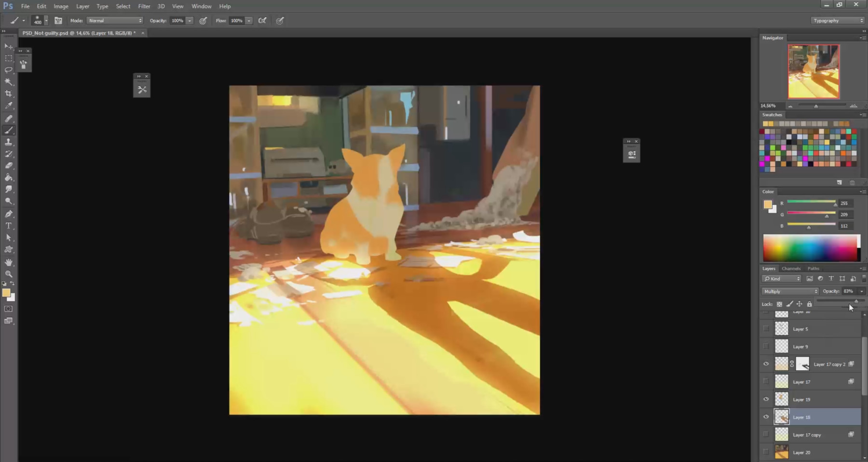This screenshot has height=462, width=868.
Task: Open brush Flow slider dropdown
Action: click(249, 21)
